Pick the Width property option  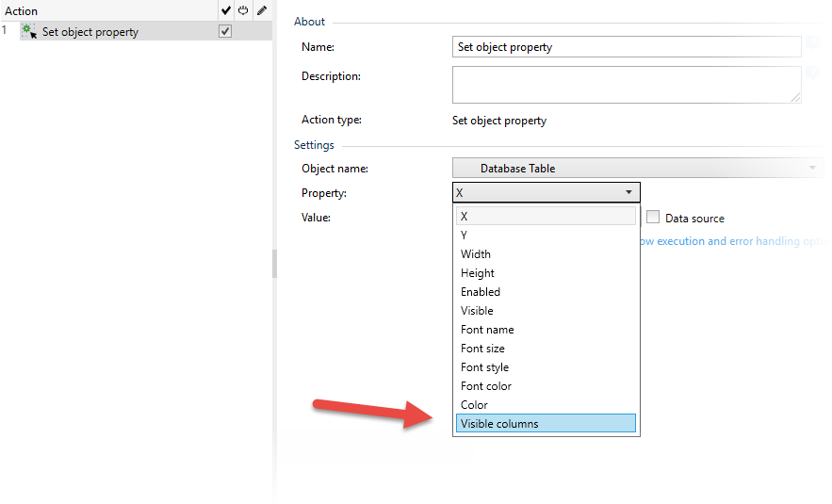click(476, 254)
